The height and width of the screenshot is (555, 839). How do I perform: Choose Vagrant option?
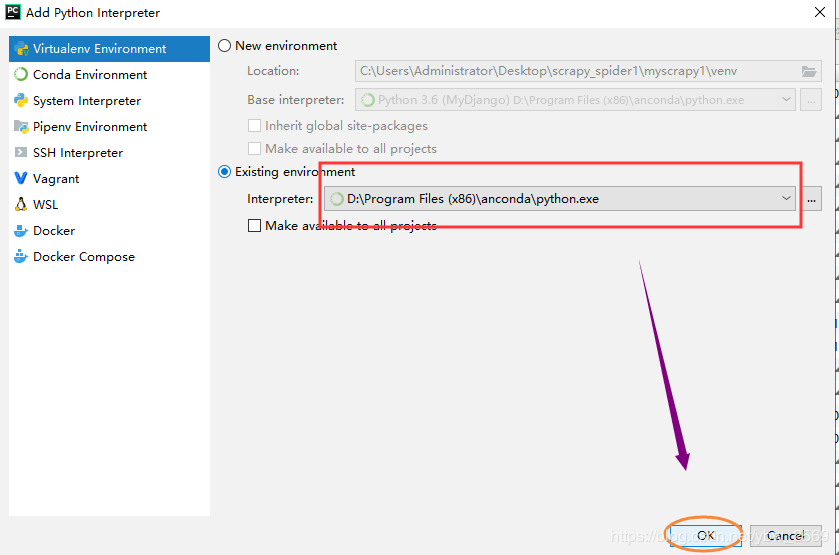coord(110,178)
